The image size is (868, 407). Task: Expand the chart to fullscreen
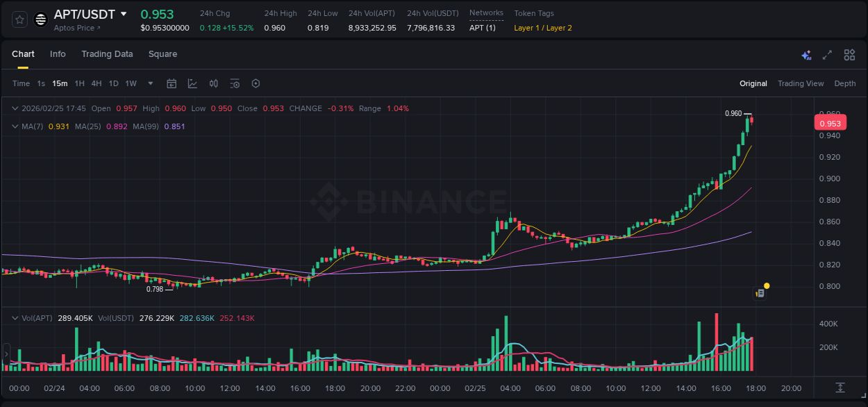point(827,54)
